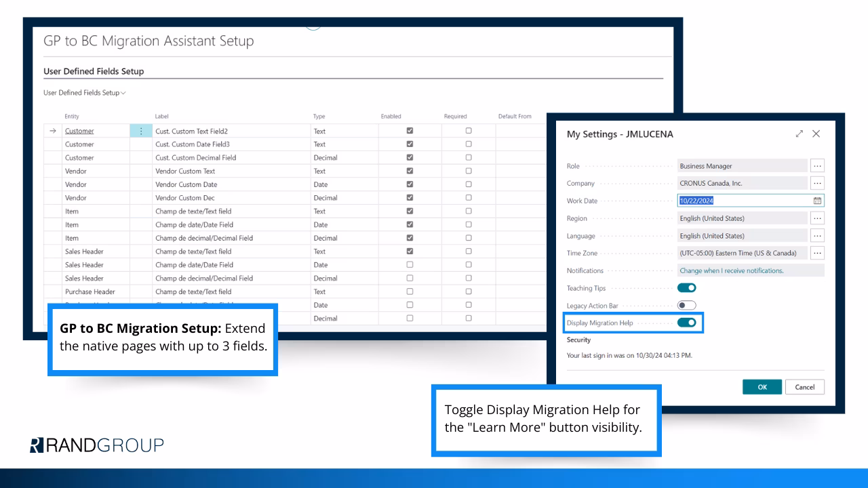Uncheck Enabled for Item Champ de decimal/Decimal Field
Image resolution: width=868 pixels, height=488 pixels.
[x=410, y=238]
